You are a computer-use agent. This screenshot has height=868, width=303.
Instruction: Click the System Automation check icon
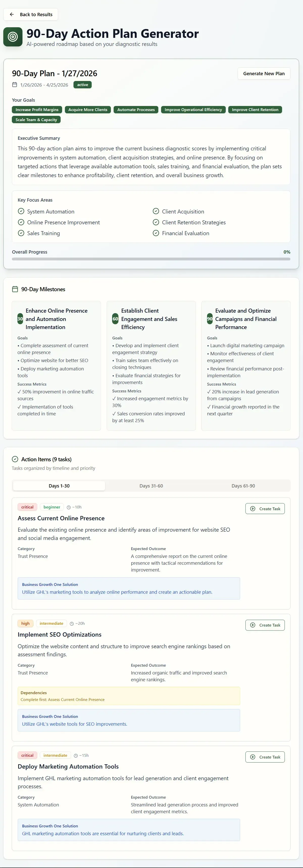(21, 211)
